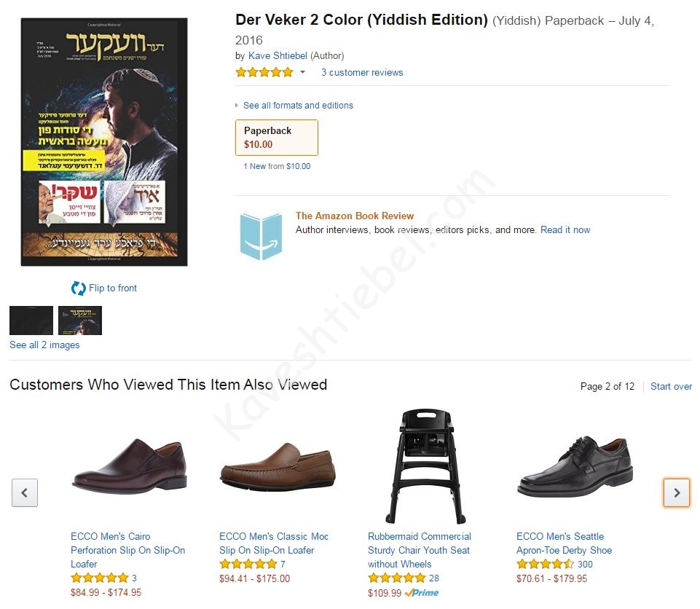
Task: Click See all 2 images link
Action: (x=44, y=345)
